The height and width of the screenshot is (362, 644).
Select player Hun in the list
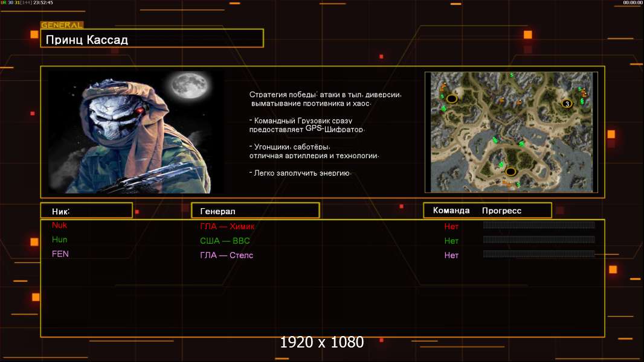[x=60, y=240]
